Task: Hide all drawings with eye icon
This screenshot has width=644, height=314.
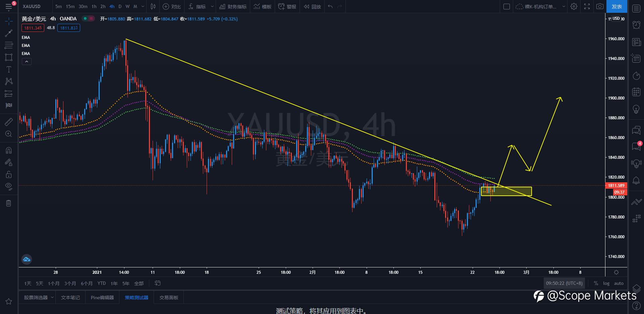Action: coord(9,186)
